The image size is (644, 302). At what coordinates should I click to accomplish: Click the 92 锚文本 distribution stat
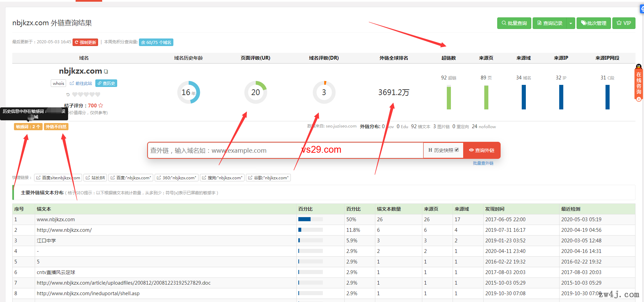[421, 126]
